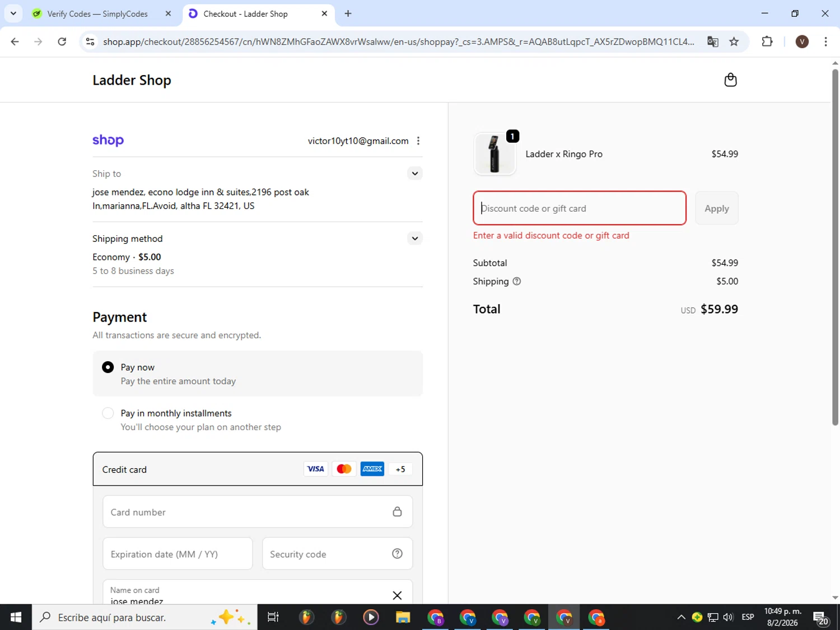The width and height of the screenshot is (840, 630).
Task: Click the browser forward arrow
Action: 38,41
